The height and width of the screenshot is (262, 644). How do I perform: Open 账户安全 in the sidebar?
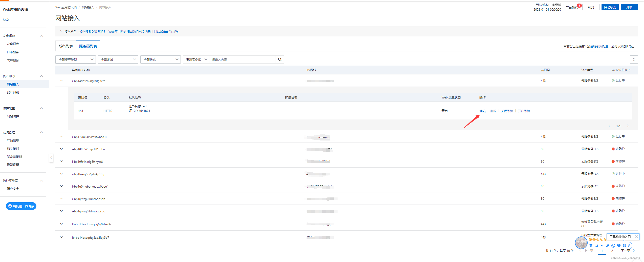[x=13, y=189]
